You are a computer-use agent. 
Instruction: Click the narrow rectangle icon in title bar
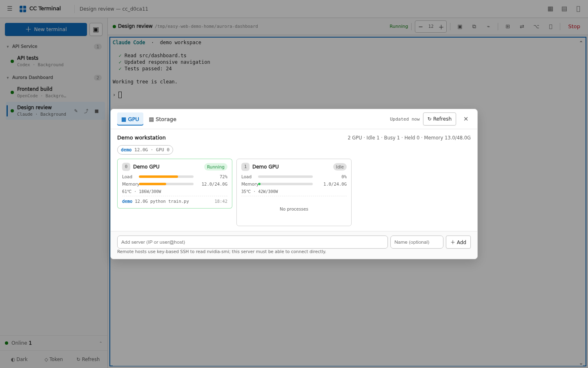(578, 9)
